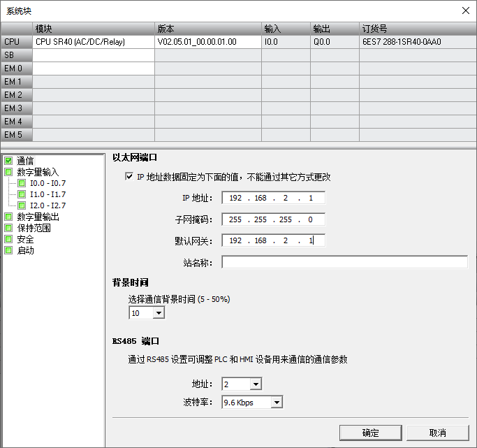The height and width of the screenshot is (448, 477).
Task: Select 数字量输入 tree node
Action: 38,172
